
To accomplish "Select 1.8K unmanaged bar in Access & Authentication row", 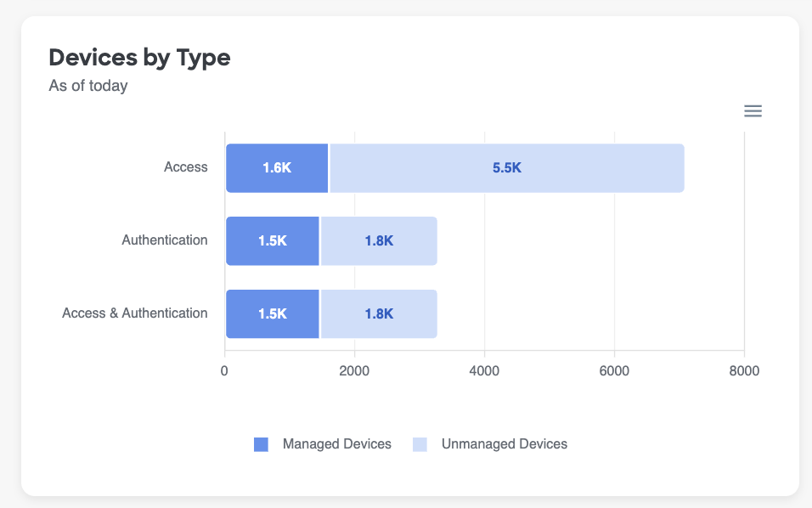I will tap(379, 314).
